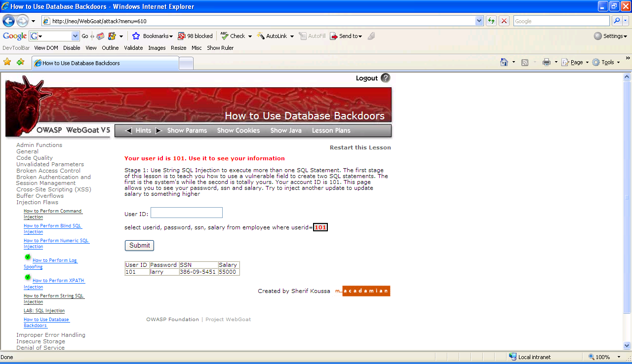Screen dimensions: 632x364
Task: Open the Google toolbar Bookmarks dropdown
Action: click(x=153, y=36)
